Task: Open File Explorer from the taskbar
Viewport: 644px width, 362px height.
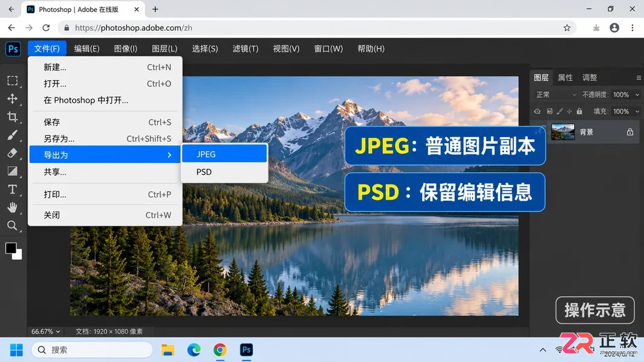Action: (x=168, y=350)
